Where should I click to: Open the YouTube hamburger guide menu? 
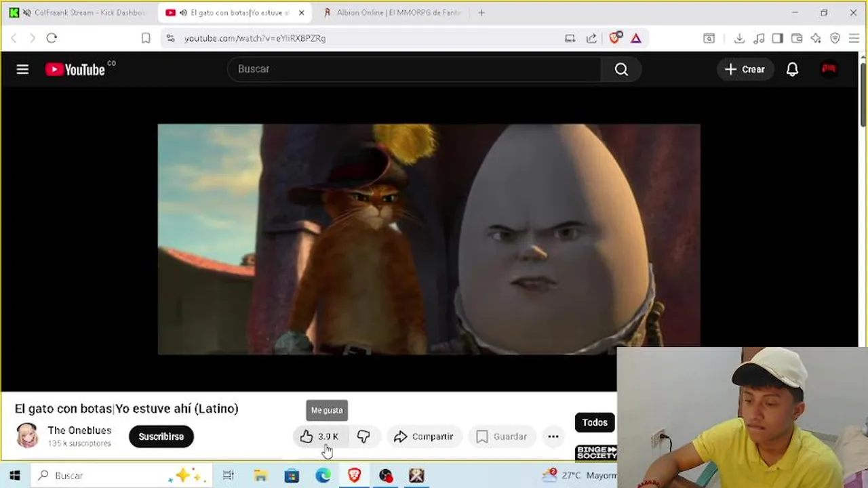point(22,69)
